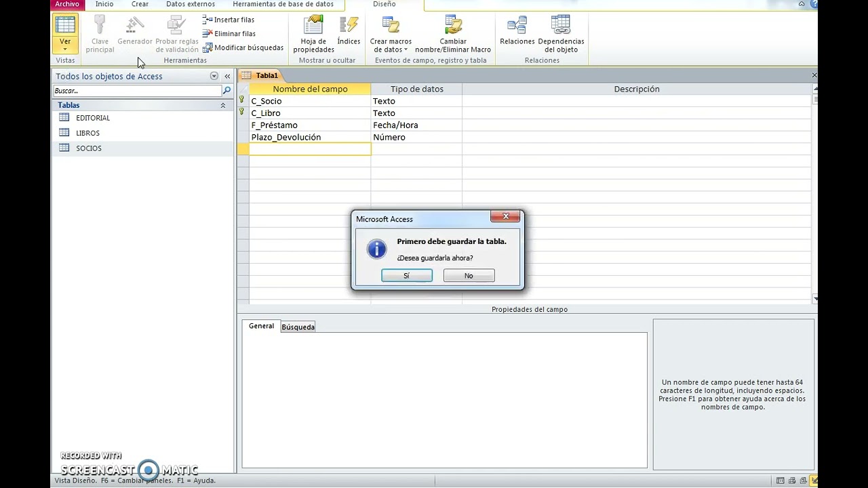The height and width of the screenshot is (488, 868).
Task: Click Probar reglas de validación icon
Action: 177,25
